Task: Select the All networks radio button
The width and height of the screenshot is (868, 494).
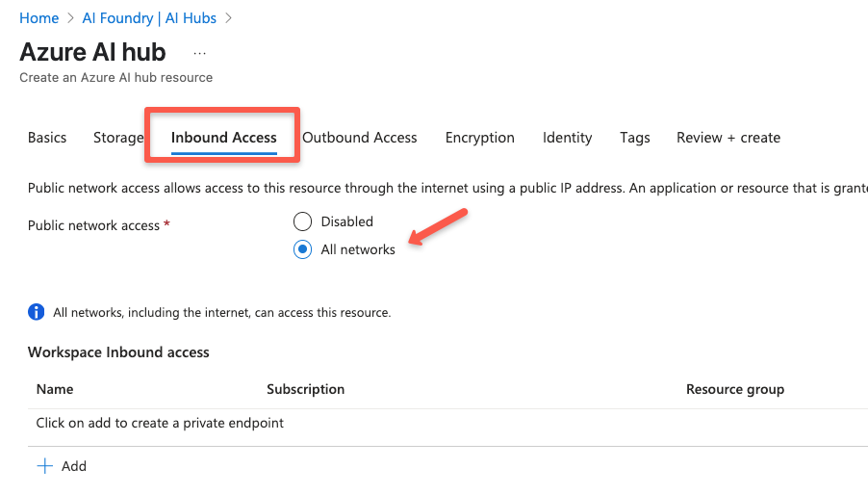Action: coord(302,249)
